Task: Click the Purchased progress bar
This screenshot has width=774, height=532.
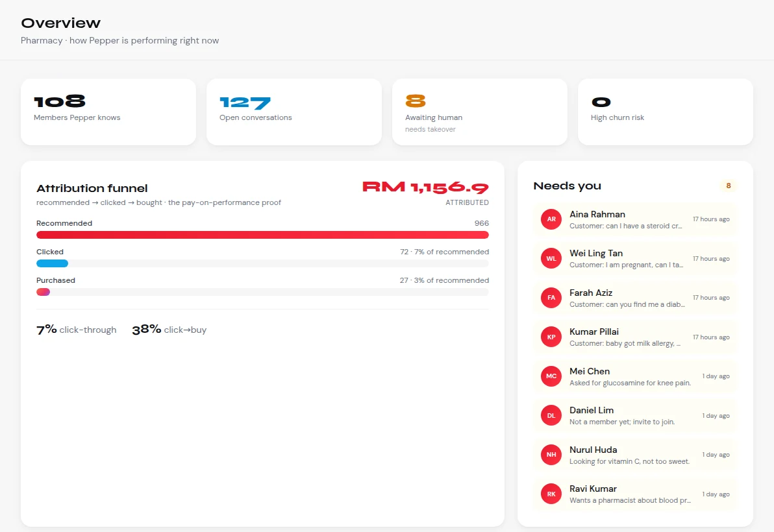Action: tap(43, 292)
